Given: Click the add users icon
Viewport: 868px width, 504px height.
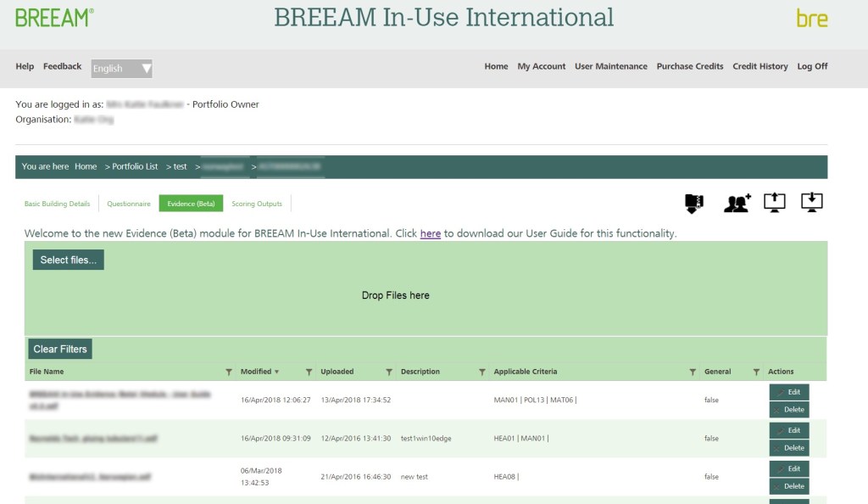Looking at the screenshot, I should [x=737, y=204].
